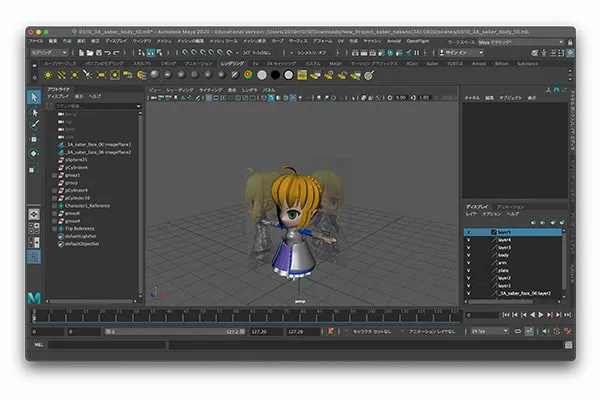This screenshot has height=400, width=600.
Task: Click the ramp shader colorful icon
Action: tap(248, 75)
